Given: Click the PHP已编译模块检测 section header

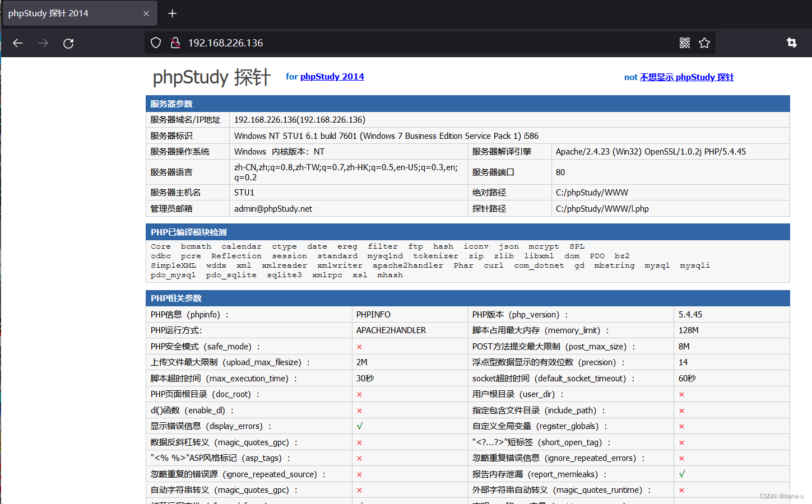Looking at the screenshot, I should tap(468, 232).
